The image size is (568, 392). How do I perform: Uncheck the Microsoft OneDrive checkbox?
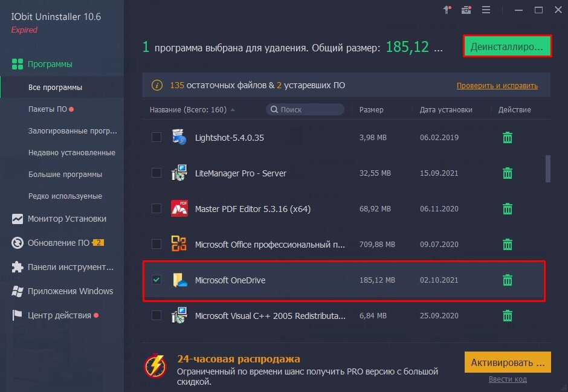[x=157, y=280]
